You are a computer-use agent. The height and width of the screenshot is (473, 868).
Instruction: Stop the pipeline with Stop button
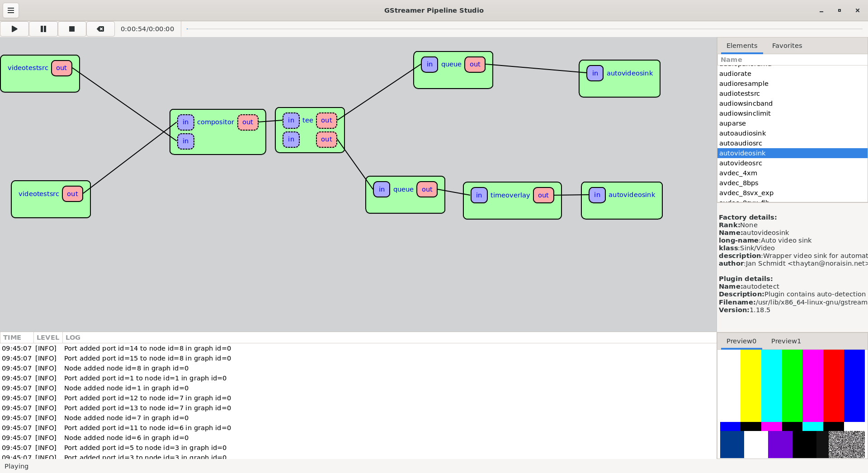pos(72,29)
